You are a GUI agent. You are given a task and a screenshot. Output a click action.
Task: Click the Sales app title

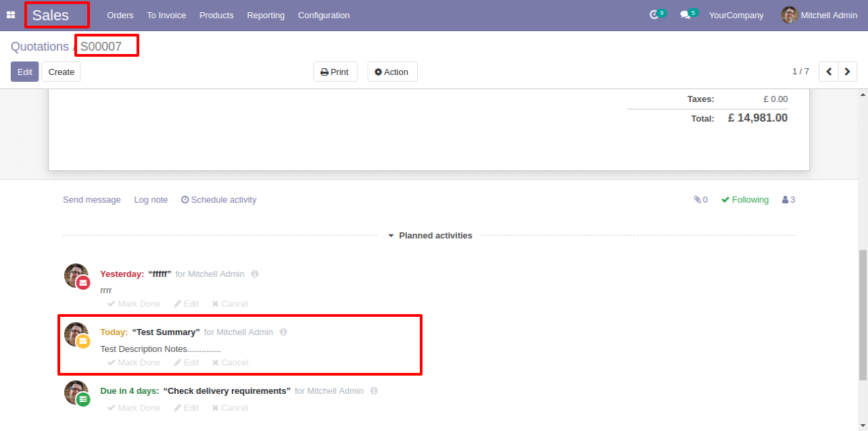pyautogui.click(x=51, y=15)
